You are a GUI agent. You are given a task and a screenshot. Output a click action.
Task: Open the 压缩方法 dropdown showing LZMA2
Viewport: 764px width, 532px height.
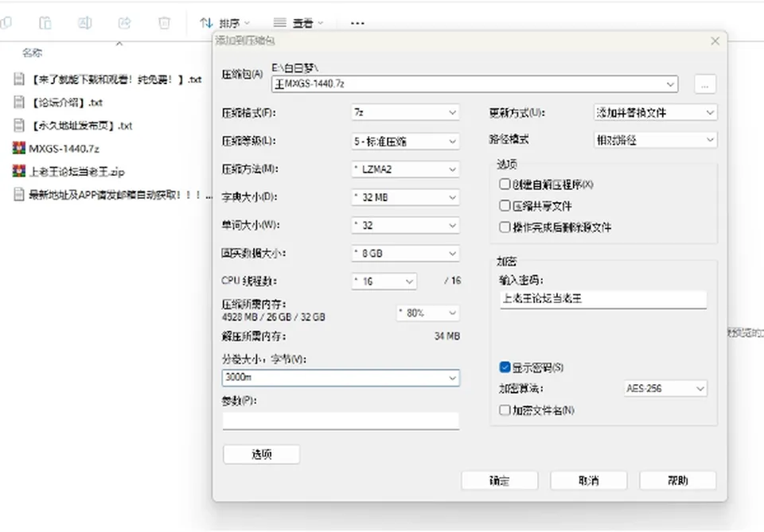(405, 169)
